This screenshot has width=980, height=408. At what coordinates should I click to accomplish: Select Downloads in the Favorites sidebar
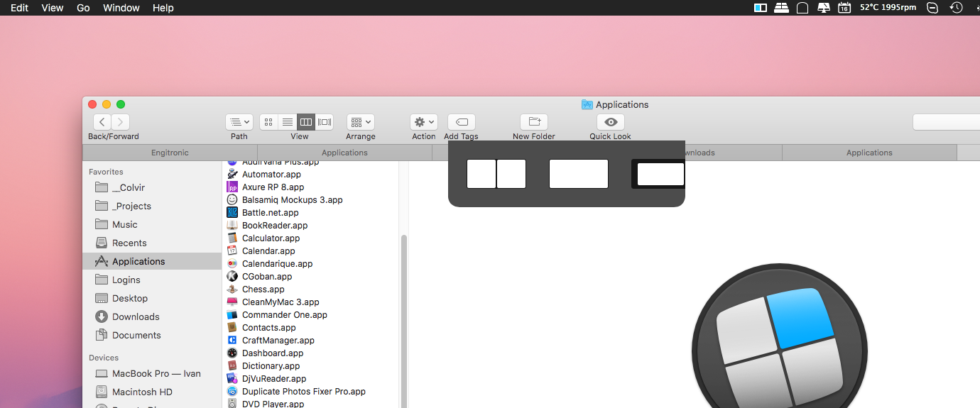pos(135,317)
